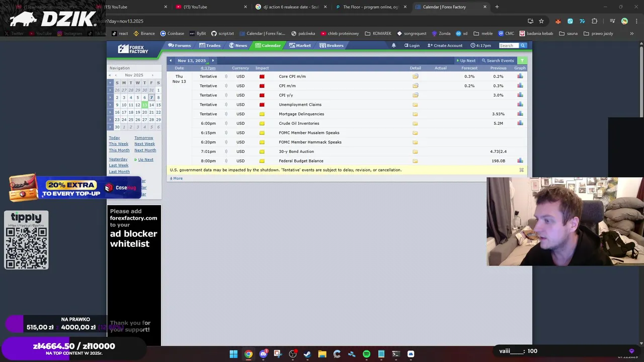
Task: Open File Explorer from taskbar
Action: 322,354
